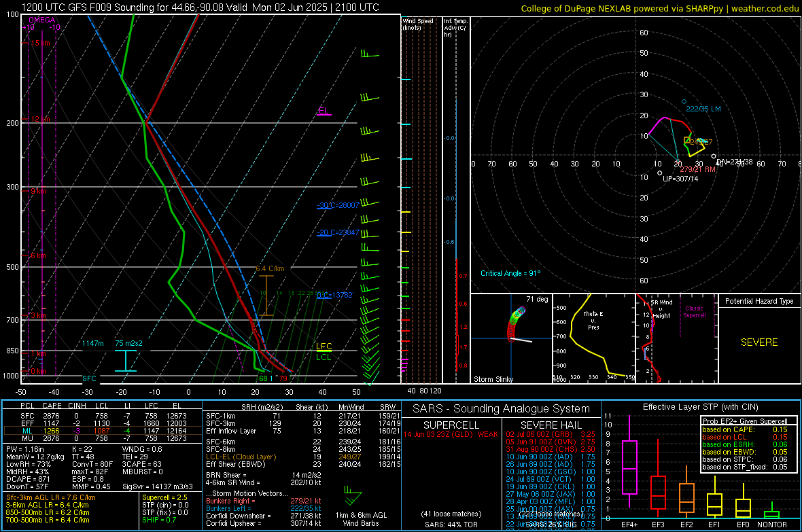Select the MU parcel row in the parcel table
This screenshot has width=802, height=532.
pos(103,438)
